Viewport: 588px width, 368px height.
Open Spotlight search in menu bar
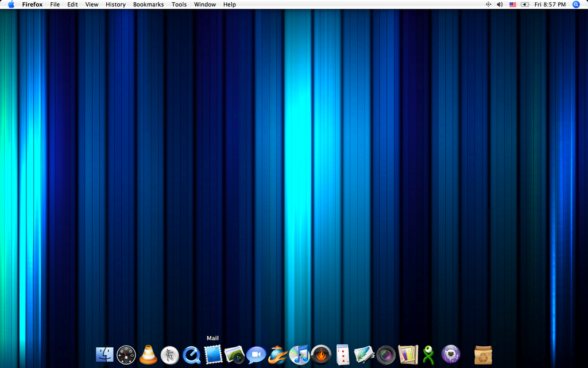(x=576, y=5)
